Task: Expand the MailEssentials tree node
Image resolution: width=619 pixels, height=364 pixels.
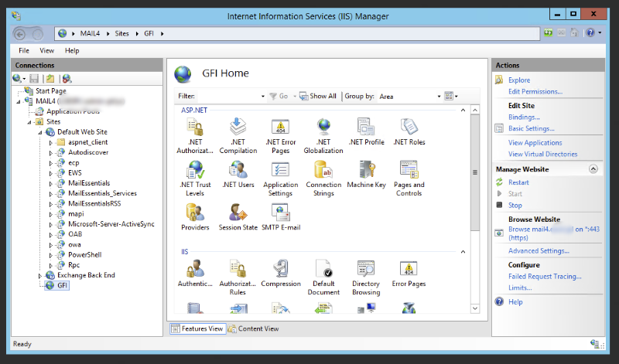Action: point(51,183)
